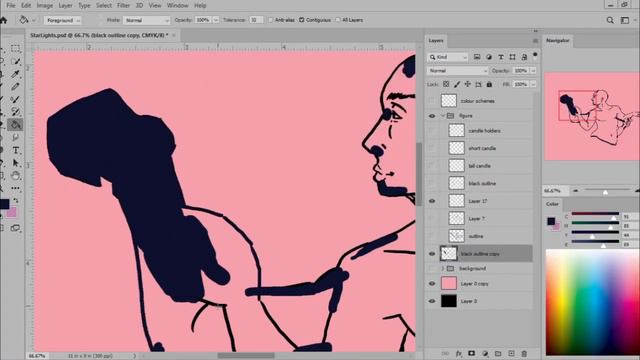Viewport: 640px width, 360px height.
Task: Open the Filter menu
Action: tap(123, 5)
